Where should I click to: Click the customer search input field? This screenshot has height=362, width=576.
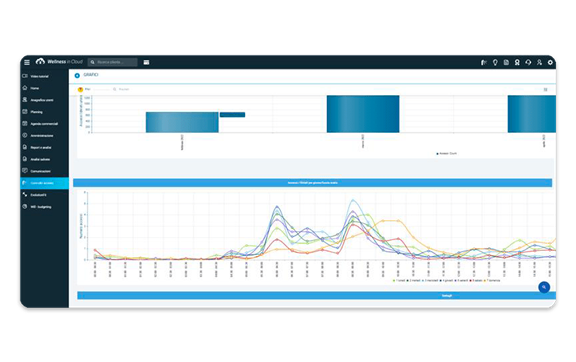click(x=112, y=62)
